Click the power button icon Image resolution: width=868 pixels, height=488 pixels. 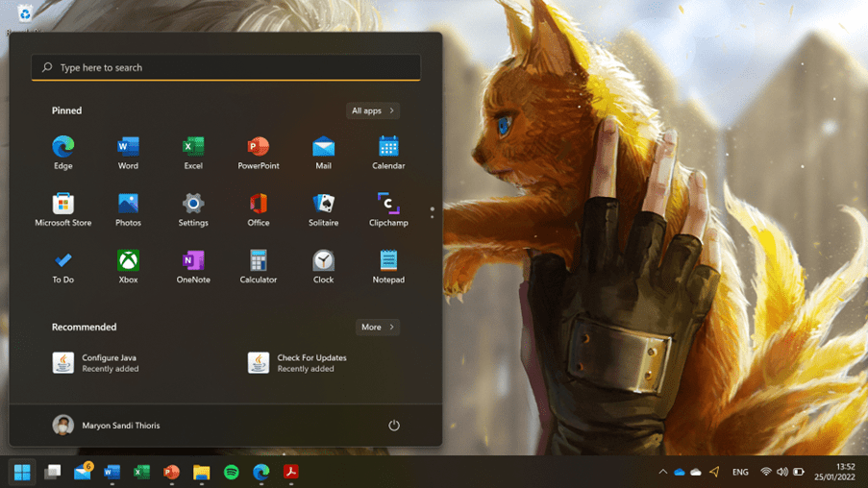pyautogui.click(x=393, y=425)
